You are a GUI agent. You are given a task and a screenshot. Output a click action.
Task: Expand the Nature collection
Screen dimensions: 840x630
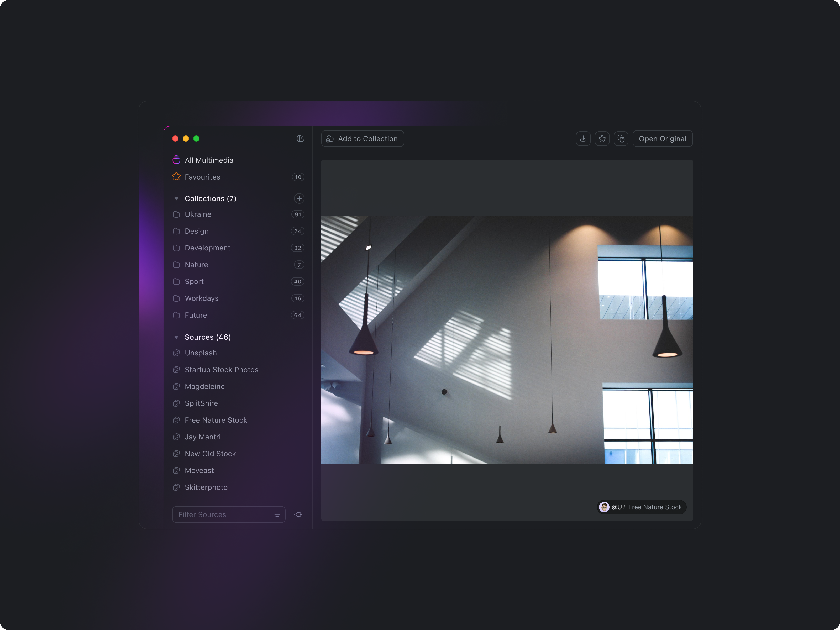tap(196, 265)
